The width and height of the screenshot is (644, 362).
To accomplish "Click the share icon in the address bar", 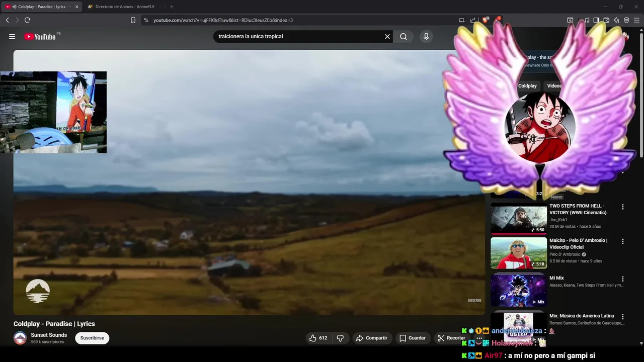I will pos(473,20).
